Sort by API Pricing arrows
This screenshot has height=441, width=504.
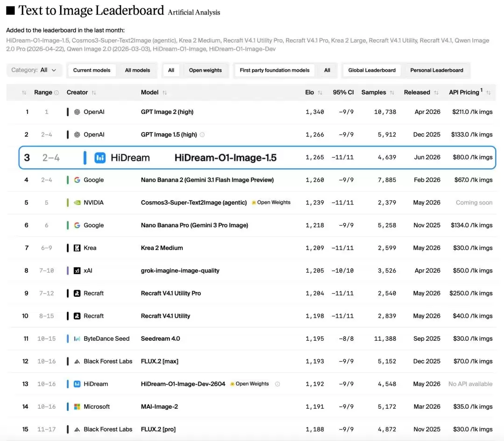(489, 92)
